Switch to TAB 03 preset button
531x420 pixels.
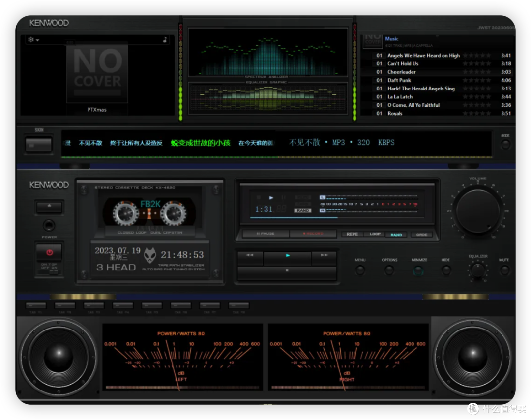(x=94, y=306)
